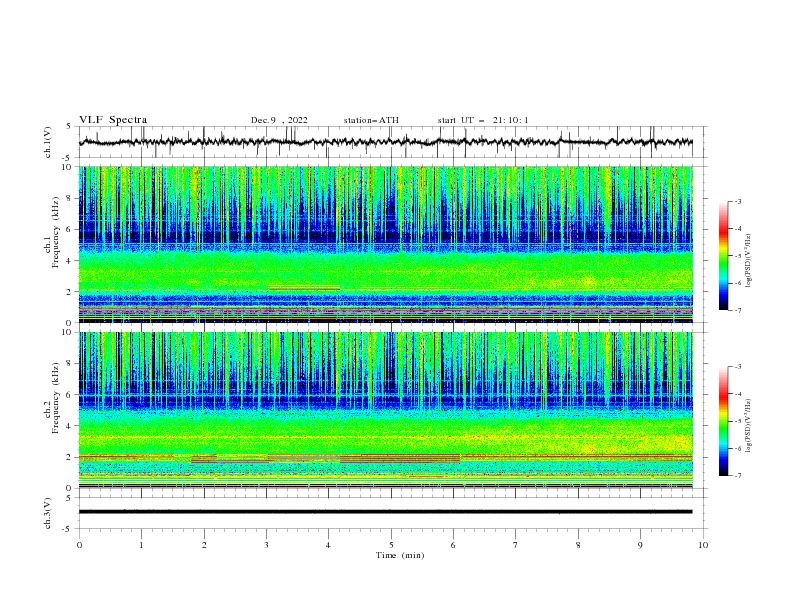Click the "-7" label on ch.2 colorbar
This screenshot has height=612, width=792.
tap(737, 475)
